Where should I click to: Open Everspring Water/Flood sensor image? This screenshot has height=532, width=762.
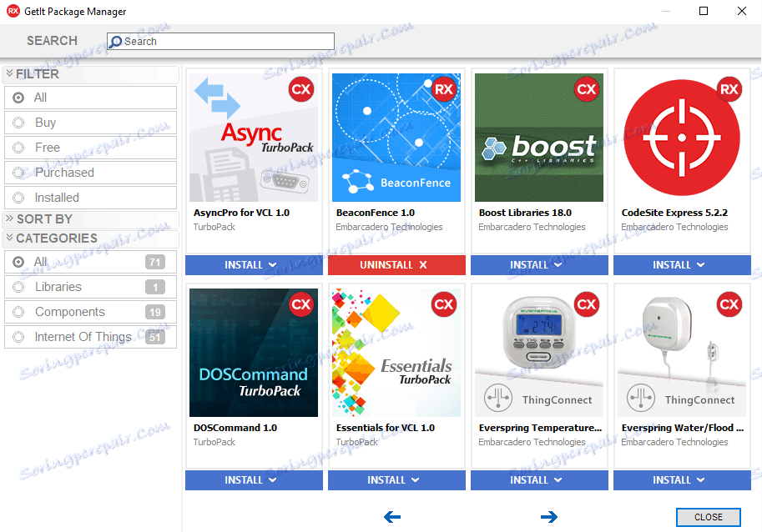coord(682,353)
